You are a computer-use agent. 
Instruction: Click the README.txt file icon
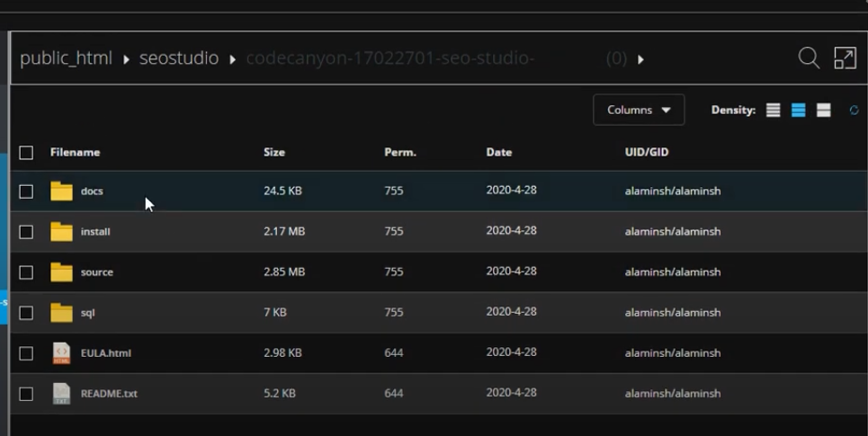pyautogui.click(x=61, y=394)
